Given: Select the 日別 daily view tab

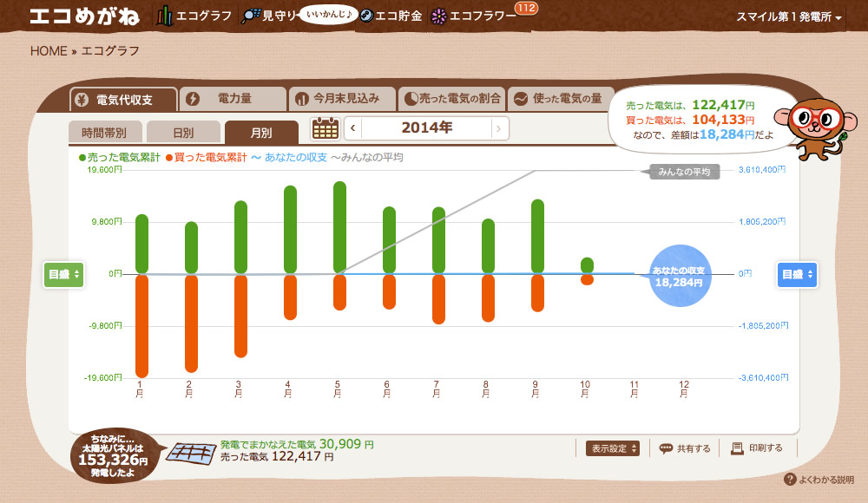Looking at the screenshot, I should pos(183,133).
